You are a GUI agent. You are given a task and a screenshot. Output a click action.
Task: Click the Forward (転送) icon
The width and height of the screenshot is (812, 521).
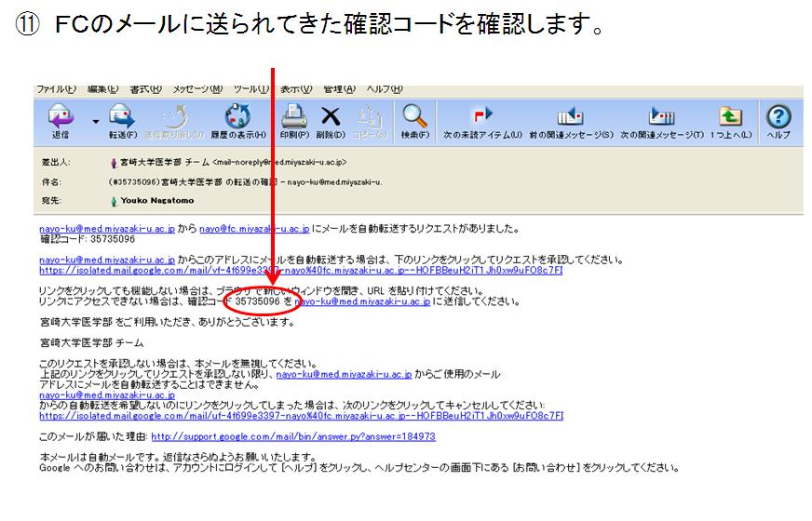click(122, 117)
